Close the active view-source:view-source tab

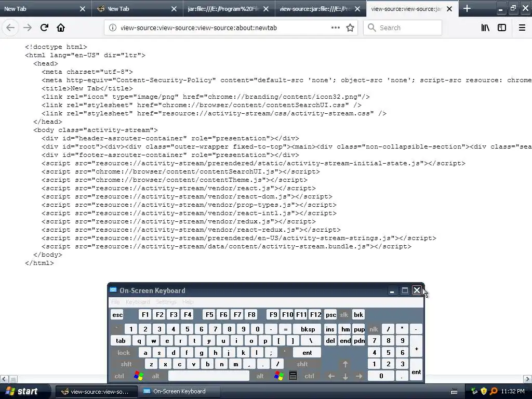pyautogui.click(x=449, y=9)
